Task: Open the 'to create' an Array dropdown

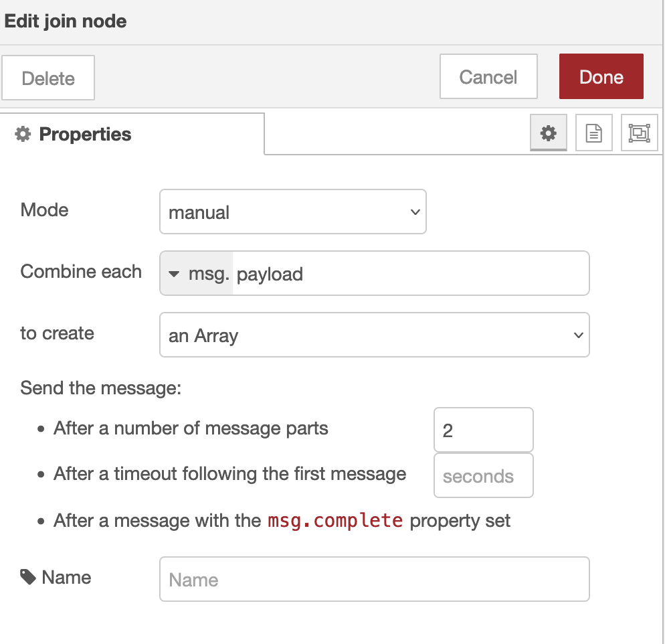Action: point(374,335)
